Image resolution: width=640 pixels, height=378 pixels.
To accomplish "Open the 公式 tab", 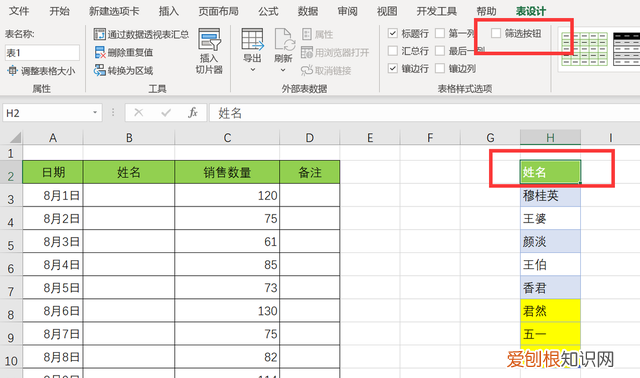I will [x=268, y=11].
